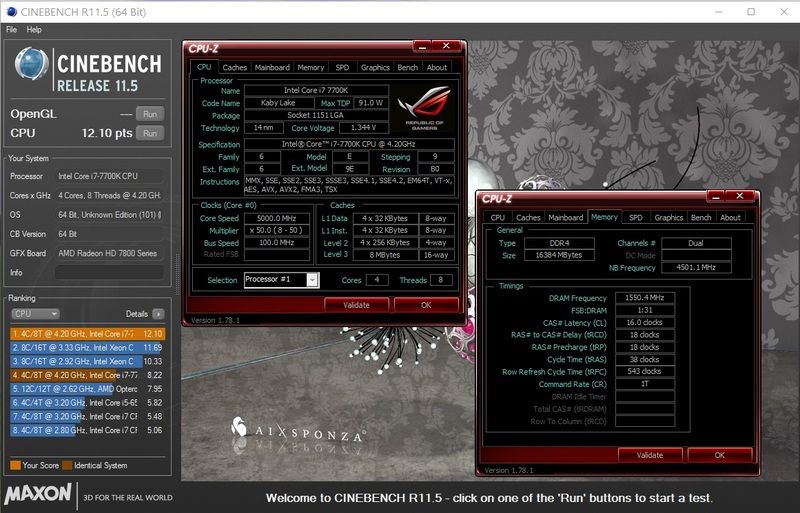Switch to Graphics tab in first CPU-Z window
The image size is (800, 513).
click(375, 67)
